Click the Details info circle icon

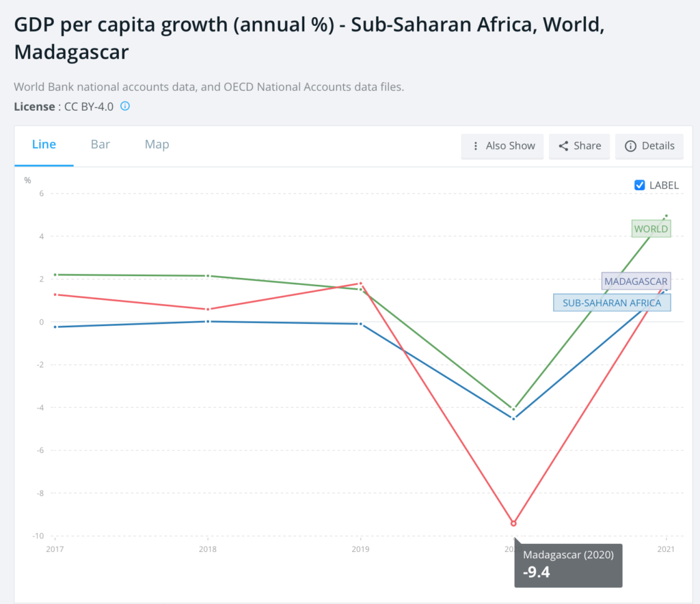click(630, 146)
